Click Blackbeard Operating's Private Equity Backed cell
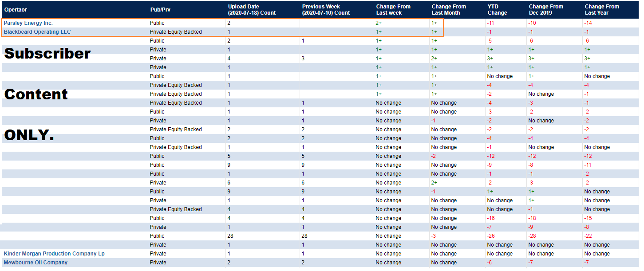Image resolution: width=644 pixels, height=271 pixels. pyautogui.click(x=176, y=32)
